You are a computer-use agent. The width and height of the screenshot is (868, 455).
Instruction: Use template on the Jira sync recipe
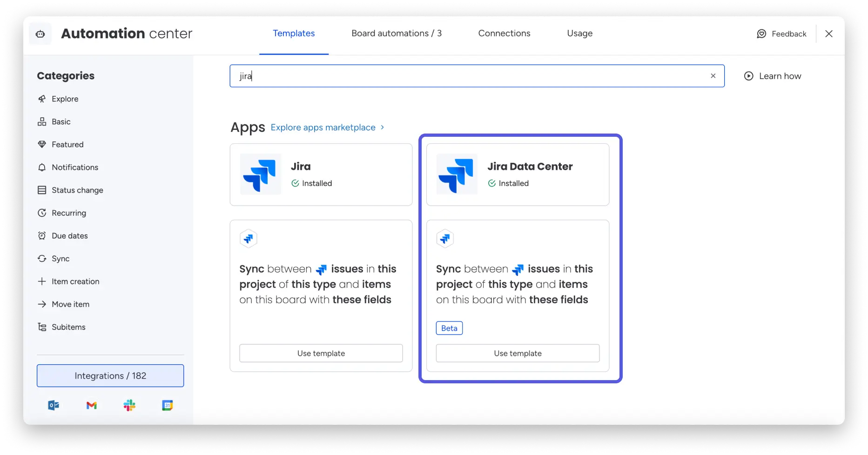pos(321,353)
